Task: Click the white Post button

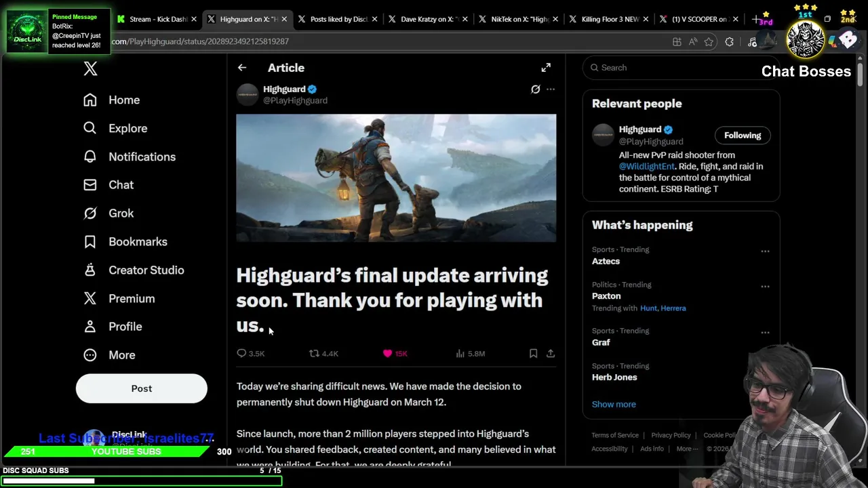Action: pos(141,388)
